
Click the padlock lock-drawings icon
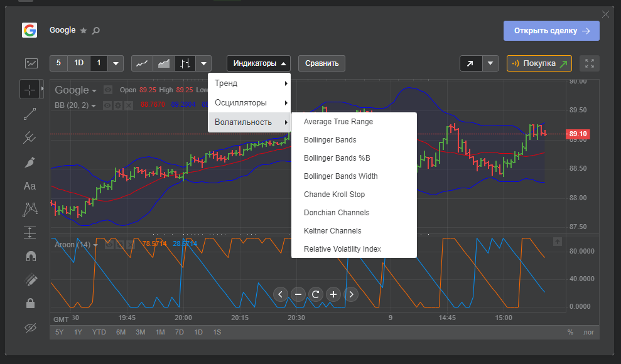point(30,304)
